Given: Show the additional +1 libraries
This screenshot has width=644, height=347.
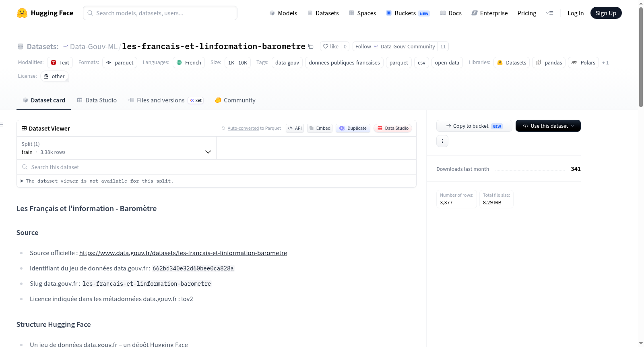Looking at the screenshot, I should click(605, 63).
